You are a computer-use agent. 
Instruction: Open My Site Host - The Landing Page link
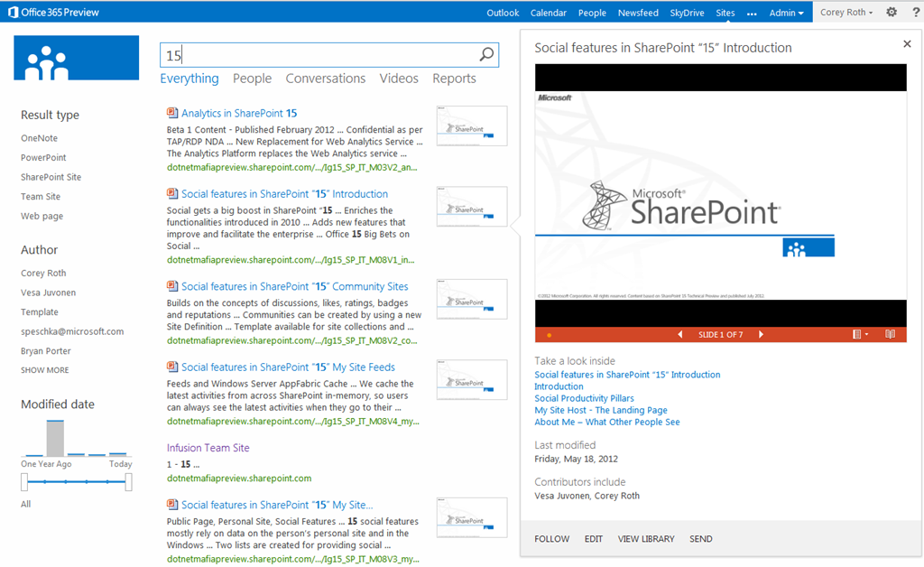coord(600,410)
